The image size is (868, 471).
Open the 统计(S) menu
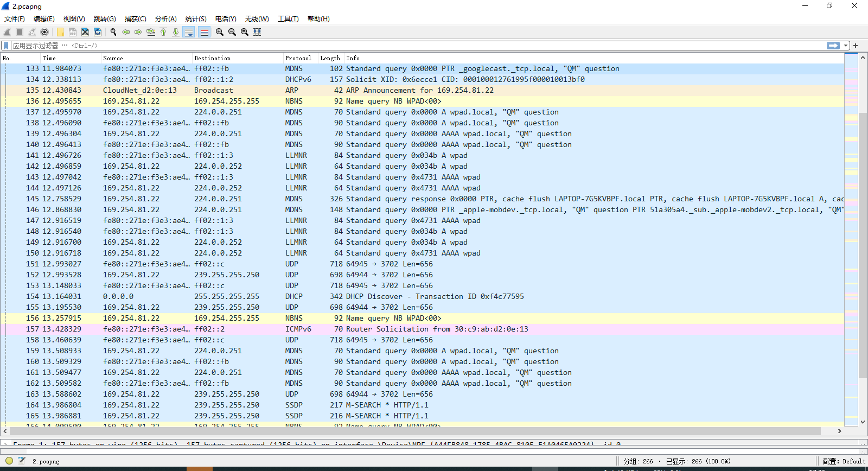pos(195,19)
